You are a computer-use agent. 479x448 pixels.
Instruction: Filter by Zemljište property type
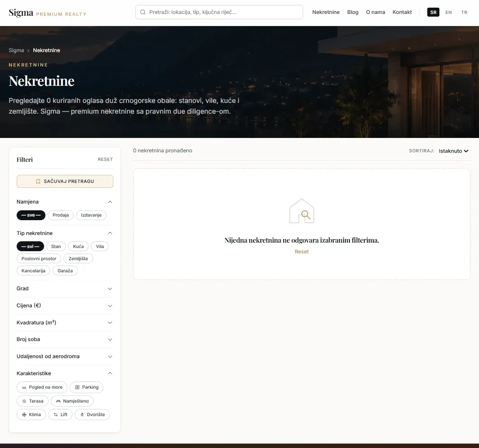pyautogui.click(x=78, y=258)
